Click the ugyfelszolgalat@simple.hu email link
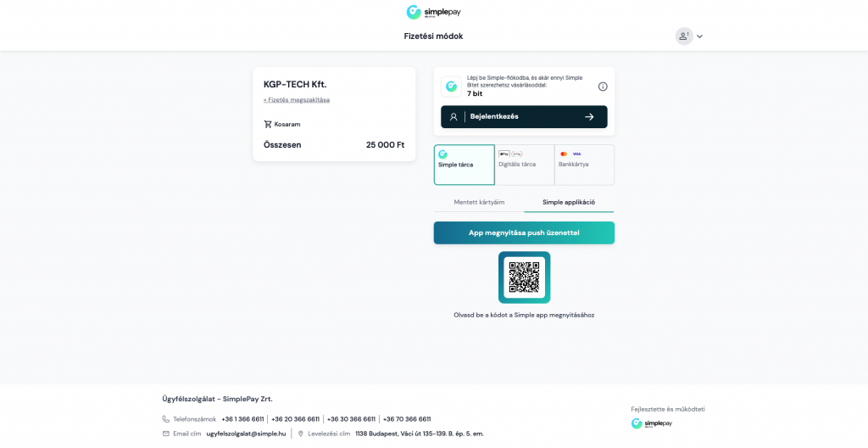 pyautogui.click(x=246, y=434)
